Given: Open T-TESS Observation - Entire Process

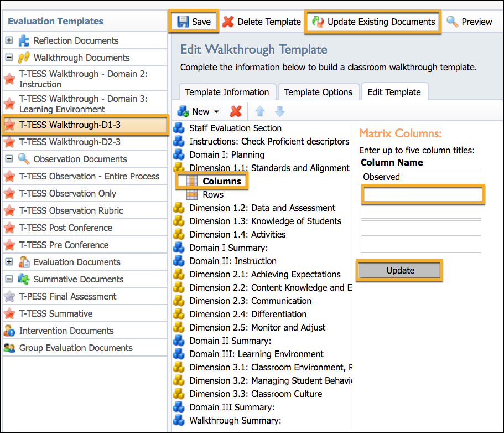Looking at the screenshot, I should pos(85,176).
